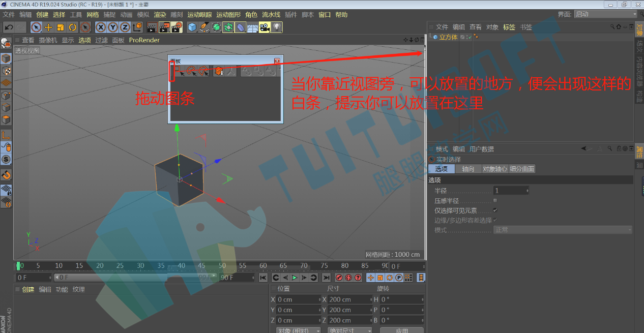Click the Play forward button
This screenshot has height=333, width=644.
tap(294, 278)
